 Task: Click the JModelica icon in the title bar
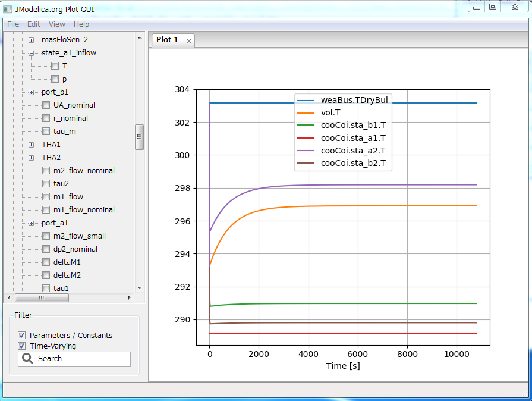click(7, 8)
